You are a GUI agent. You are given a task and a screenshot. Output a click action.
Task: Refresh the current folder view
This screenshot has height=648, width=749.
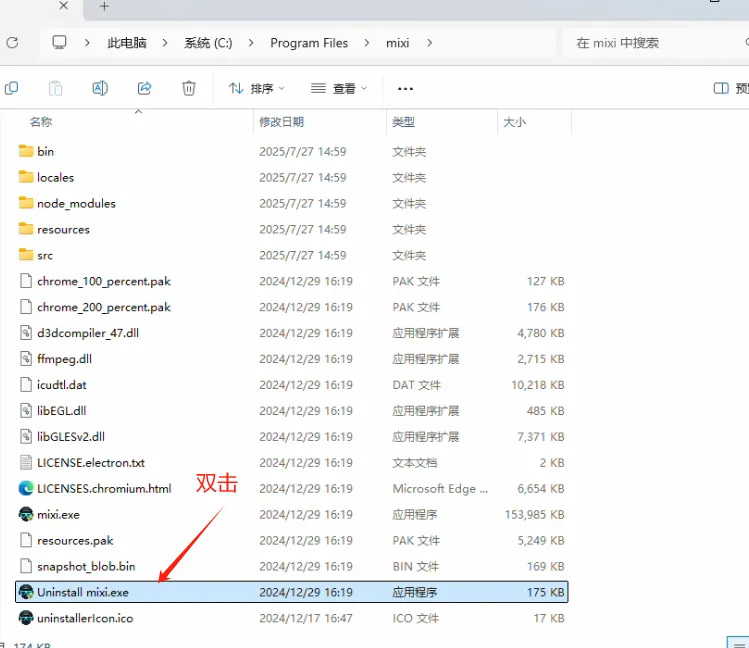click(12, 42)
